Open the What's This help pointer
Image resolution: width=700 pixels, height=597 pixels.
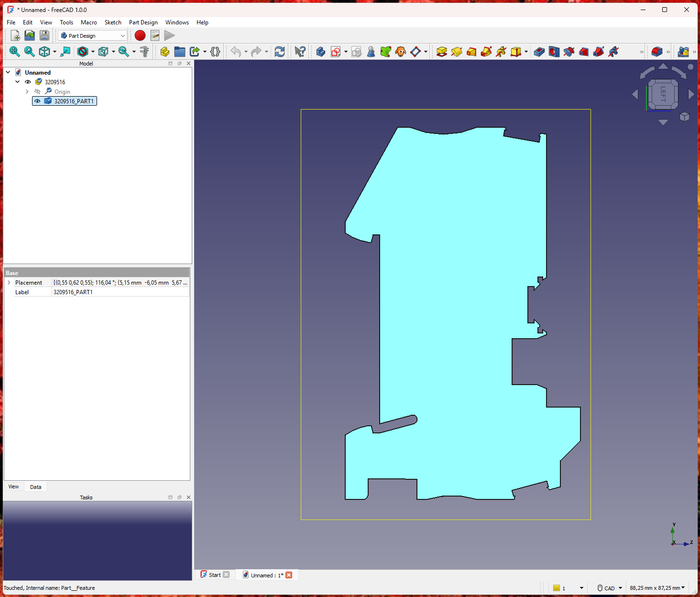pyautogui.click(x=300, y=52)
